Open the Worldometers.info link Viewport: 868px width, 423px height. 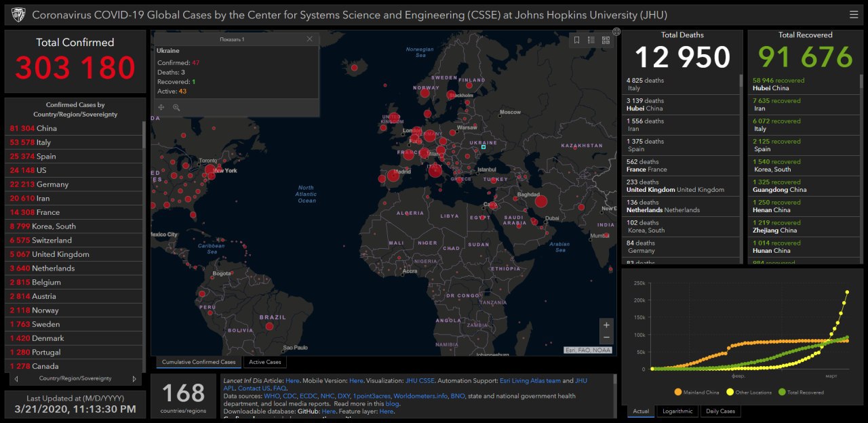point(420,396)
